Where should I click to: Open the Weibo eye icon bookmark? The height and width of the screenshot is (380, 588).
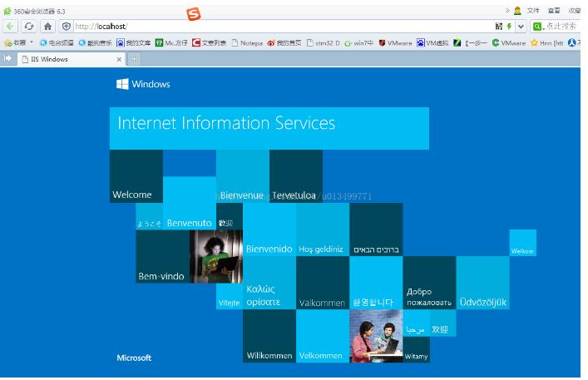click(284, 42)
